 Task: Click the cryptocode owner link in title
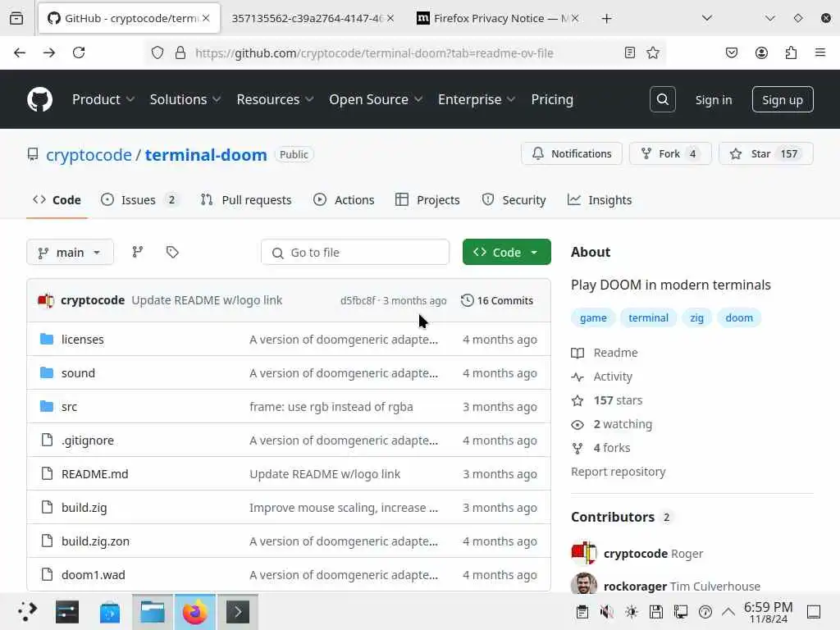coord(89,155)
